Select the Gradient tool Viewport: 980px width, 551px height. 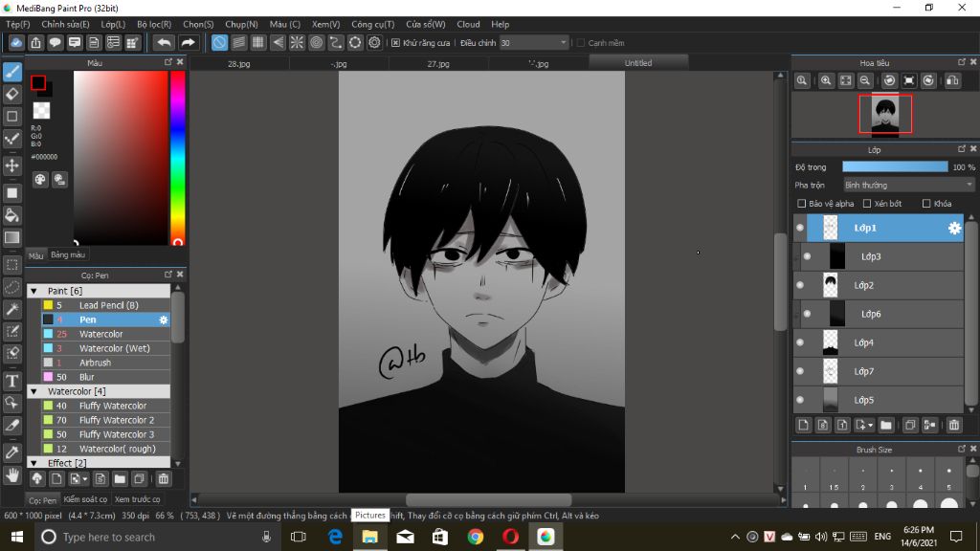(x=12, y=237)
